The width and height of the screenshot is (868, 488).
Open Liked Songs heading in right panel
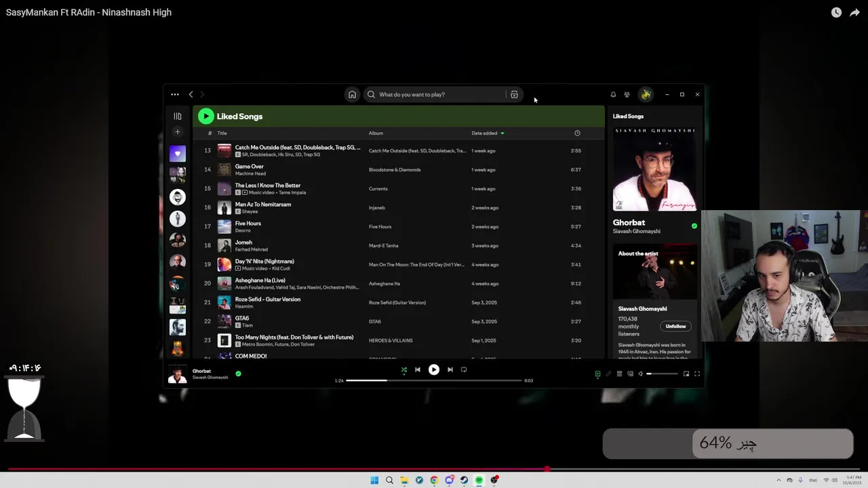coord(628,116)
